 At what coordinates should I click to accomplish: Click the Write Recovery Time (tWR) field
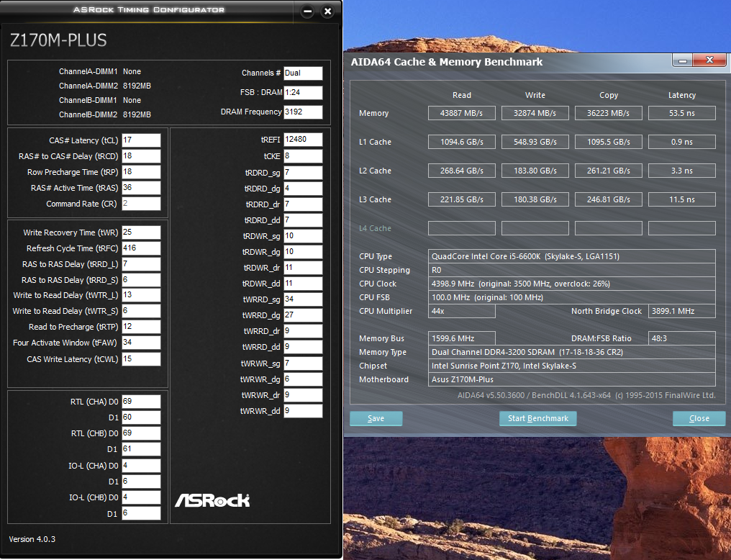[141, 232]
